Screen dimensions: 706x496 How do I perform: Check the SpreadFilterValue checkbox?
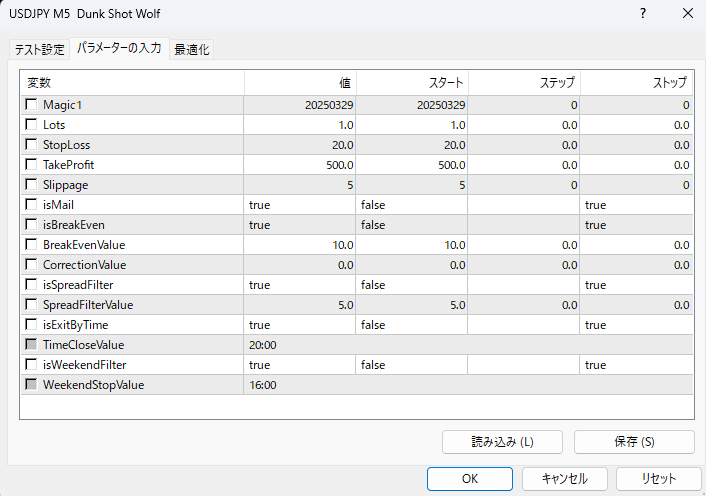pyautogui.click(x=32, y=305)
